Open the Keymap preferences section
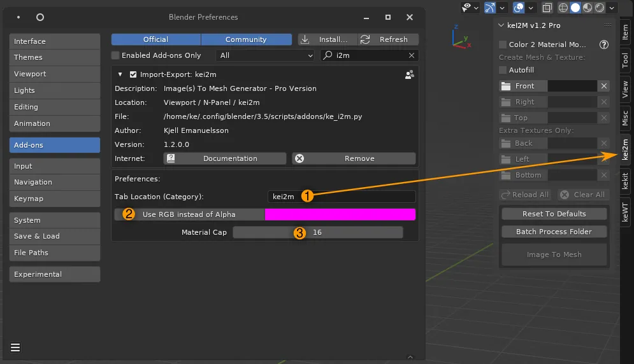634x364 pixels. click(55, 199)
